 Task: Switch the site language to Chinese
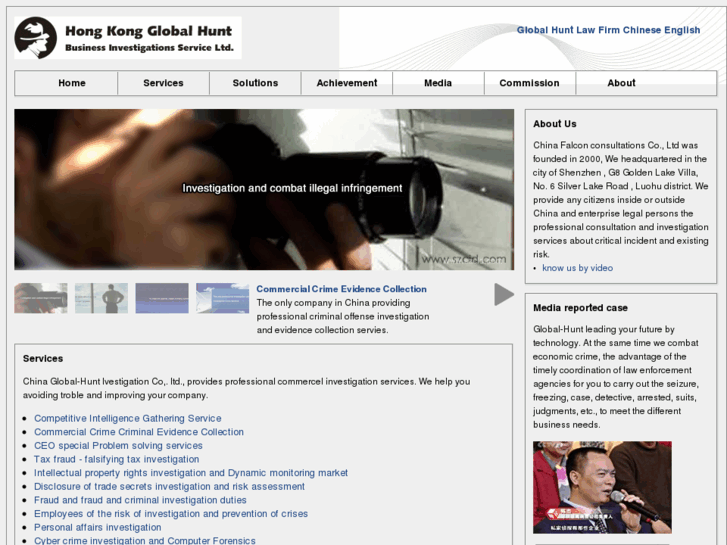[x=642, y=30]
